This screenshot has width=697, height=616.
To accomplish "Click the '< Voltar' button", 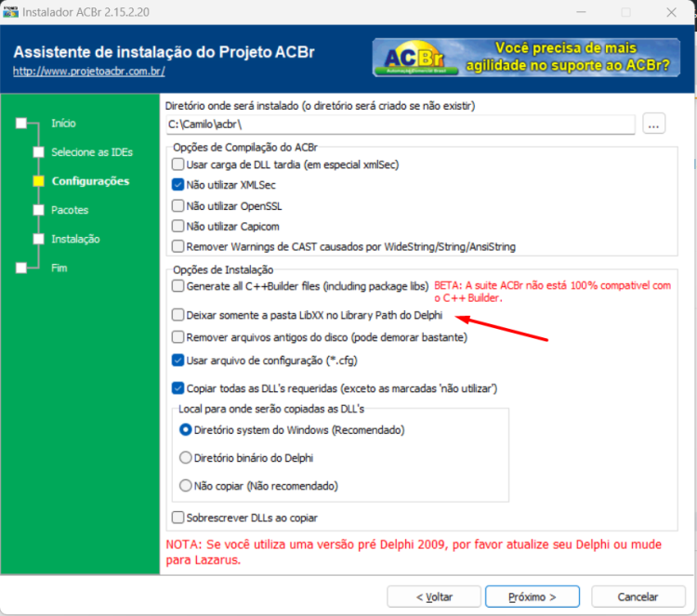I will tap(434, 596).
